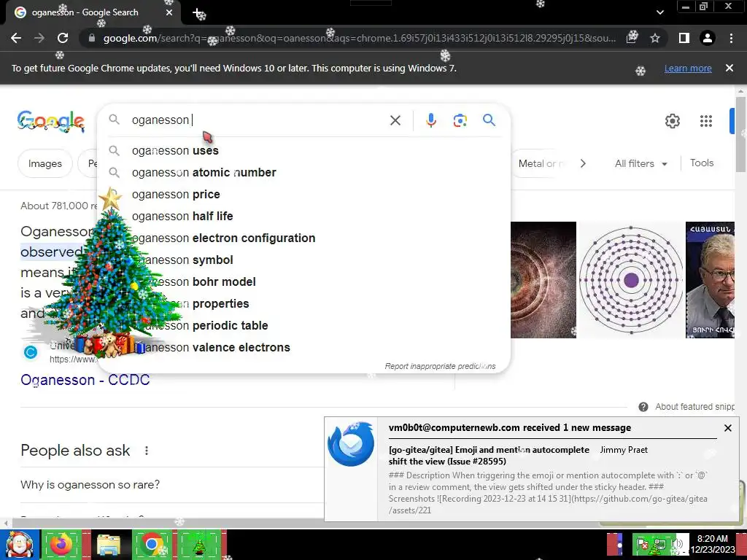Click the browser back arrow

tap(16, 38)
